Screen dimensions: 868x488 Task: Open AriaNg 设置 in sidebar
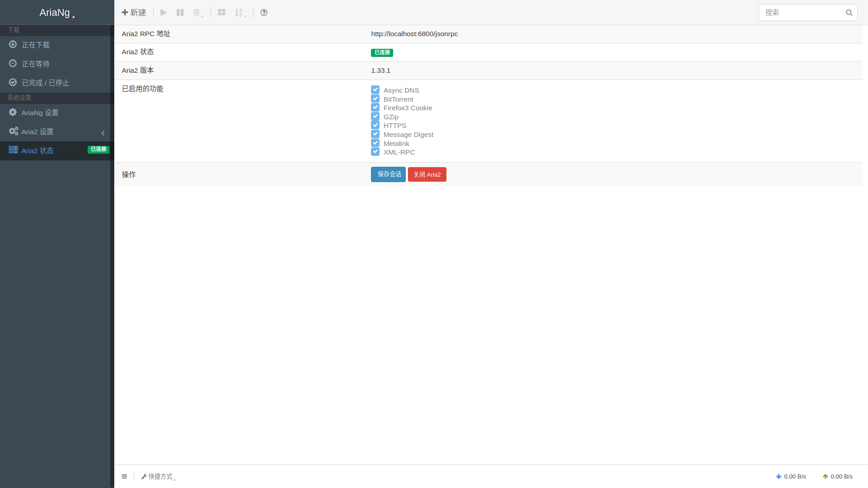[x=40, y=113]
